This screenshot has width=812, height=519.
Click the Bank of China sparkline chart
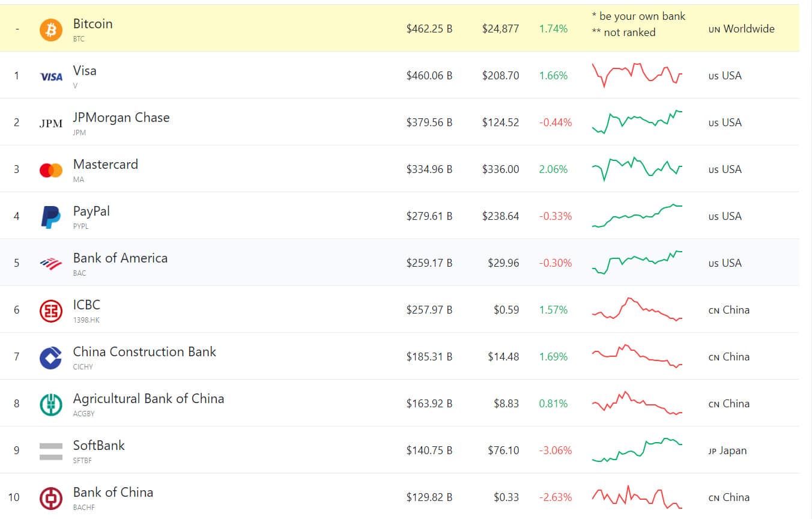[637, 497]
